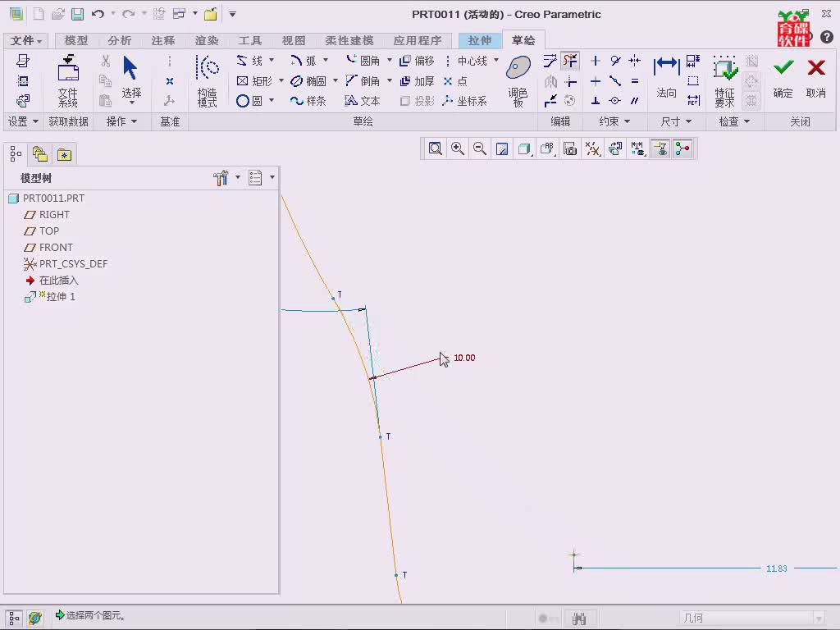Screen dimensions: 840x630
Task: Open the 操作 group dropdown
Action: 121,121
